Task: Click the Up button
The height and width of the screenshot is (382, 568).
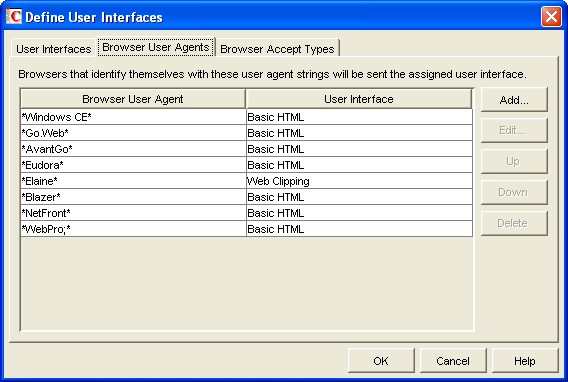Action: click(x=514, y=161)
